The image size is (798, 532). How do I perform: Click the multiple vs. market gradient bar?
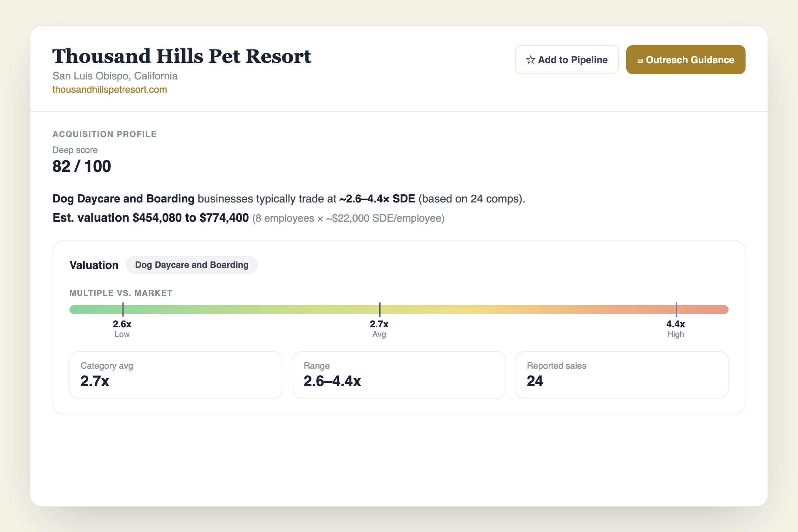click(399, 310)
